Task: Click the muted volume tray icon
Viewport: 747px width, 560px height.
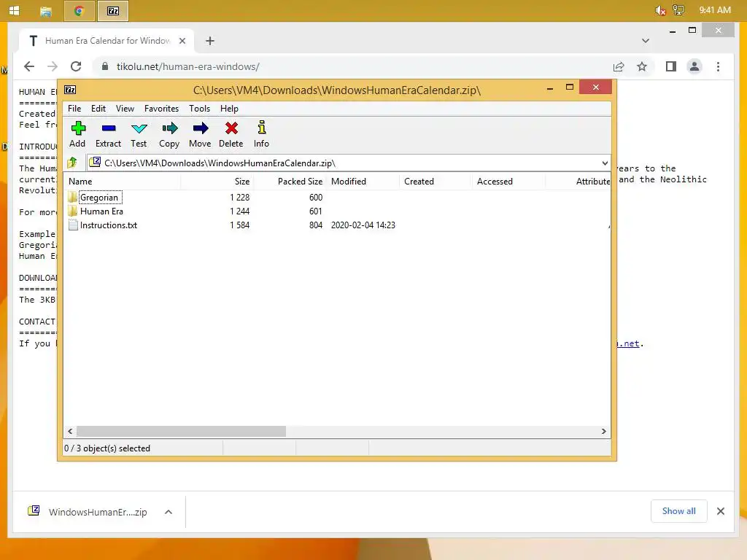Action: tap(660, 10)
